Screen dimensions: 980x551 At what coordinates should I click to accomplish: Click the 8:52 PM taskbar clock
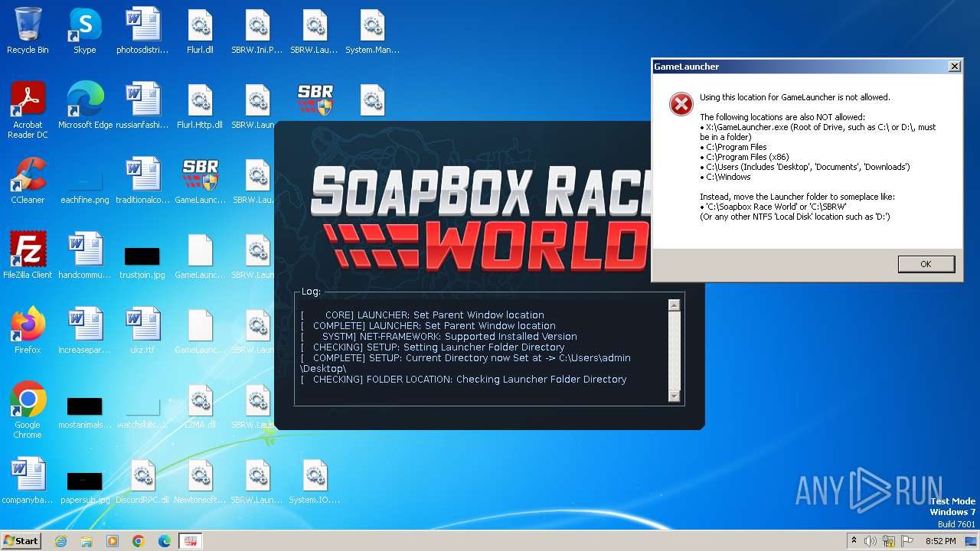pyautogui.click(x=941, y=541)
